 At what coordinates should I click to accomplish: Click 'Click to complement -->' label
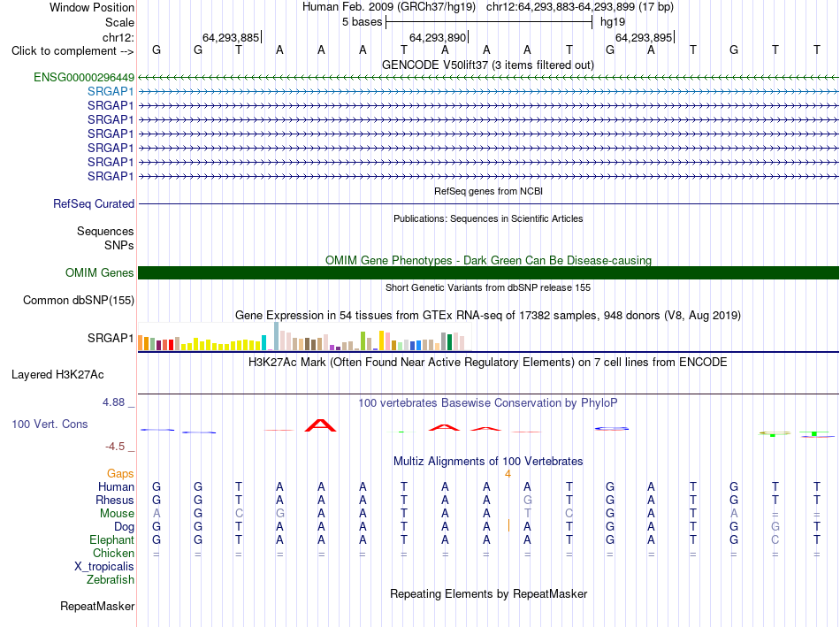coord(73,51)
